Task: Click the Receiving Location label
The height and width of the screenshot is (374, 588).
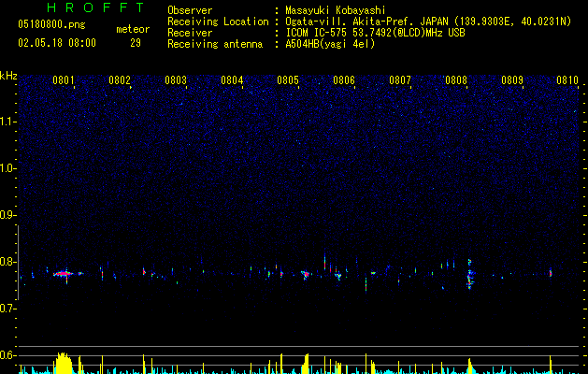Action: tap(218, 22)
